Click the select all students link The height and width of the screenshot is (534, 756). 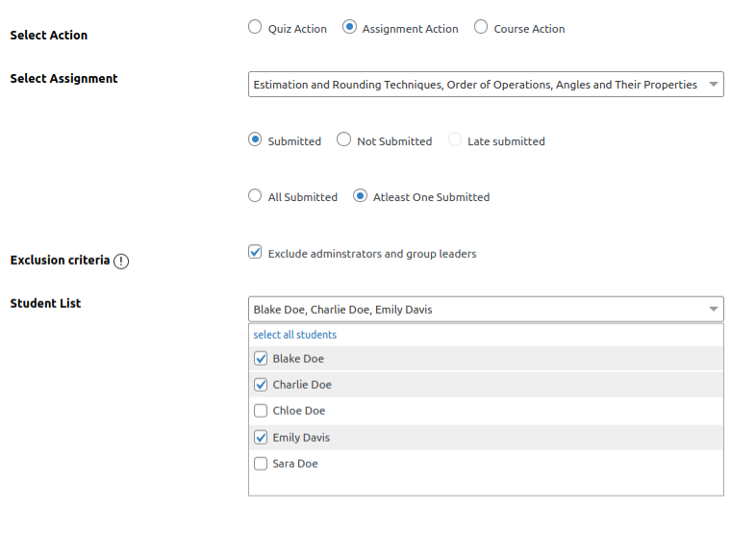(294, 335)
